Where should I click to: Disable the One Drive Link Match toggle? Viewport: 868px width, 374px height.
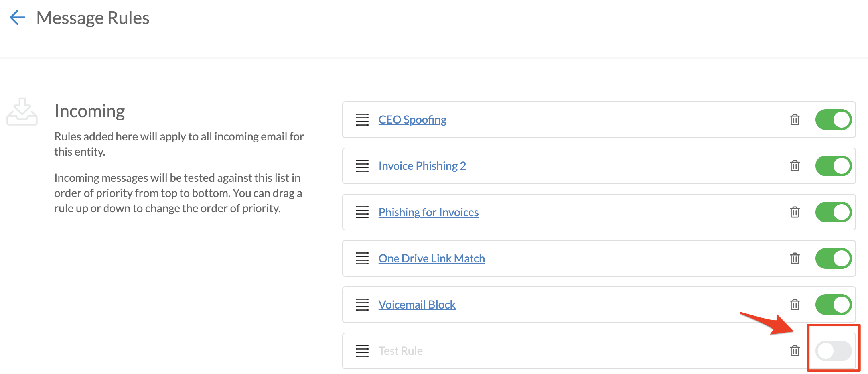833,258
